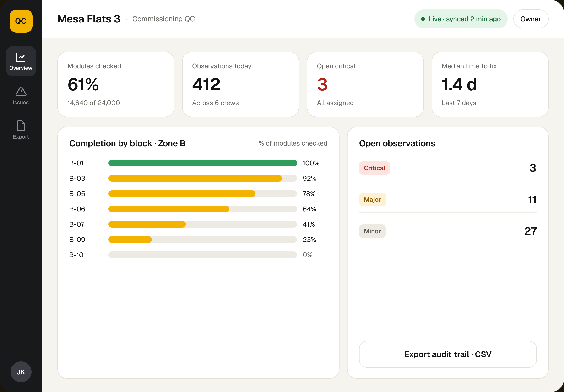This screenshot has width=564, height=392.
Task: Click the Critical count of 3
Action: point(533,168)
